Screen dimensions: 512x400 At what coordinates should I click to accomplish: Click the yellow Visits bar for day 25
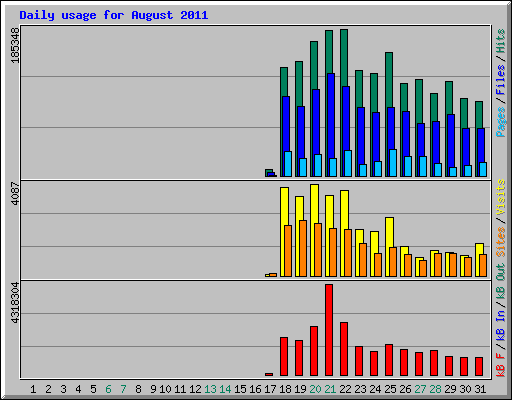388,232
